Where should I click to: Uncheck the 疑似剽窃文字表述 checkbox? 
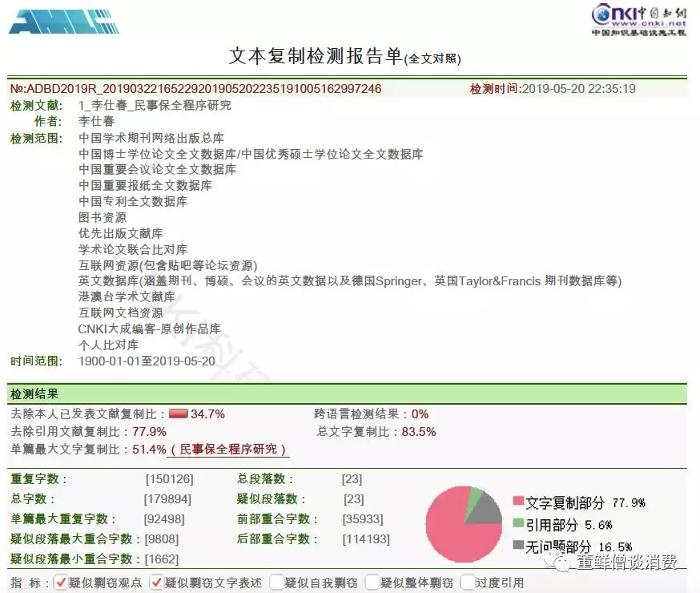point(157,583)
